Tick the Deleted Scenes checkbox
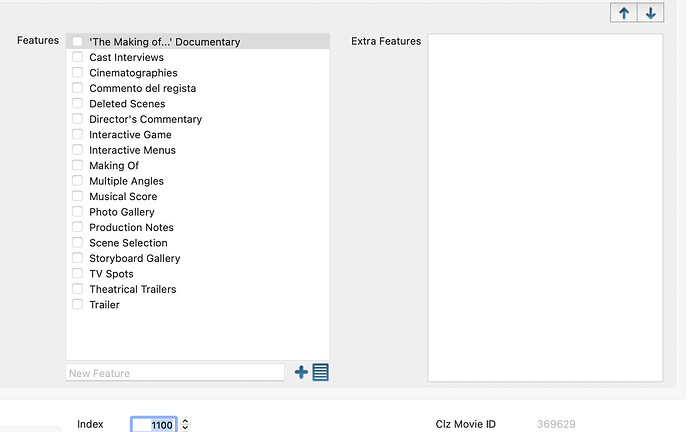This screenshot has height=432, width=690. pyautogui.click(x=78, y=104)
